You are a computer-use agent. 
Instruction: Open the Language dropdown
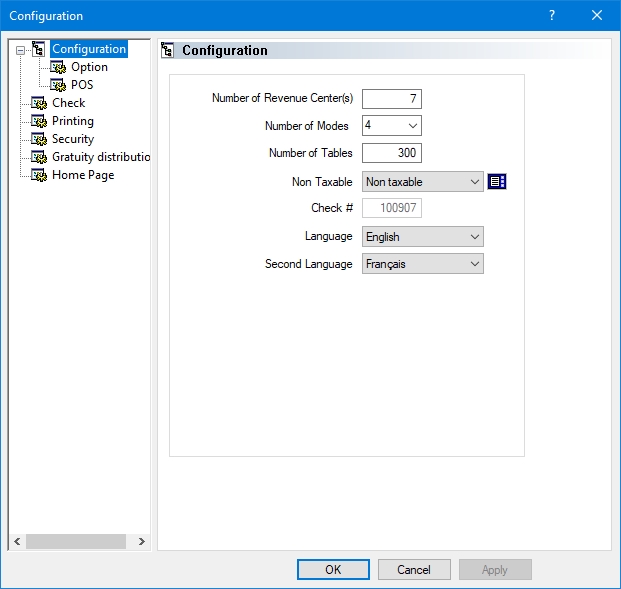coord(474,237)
